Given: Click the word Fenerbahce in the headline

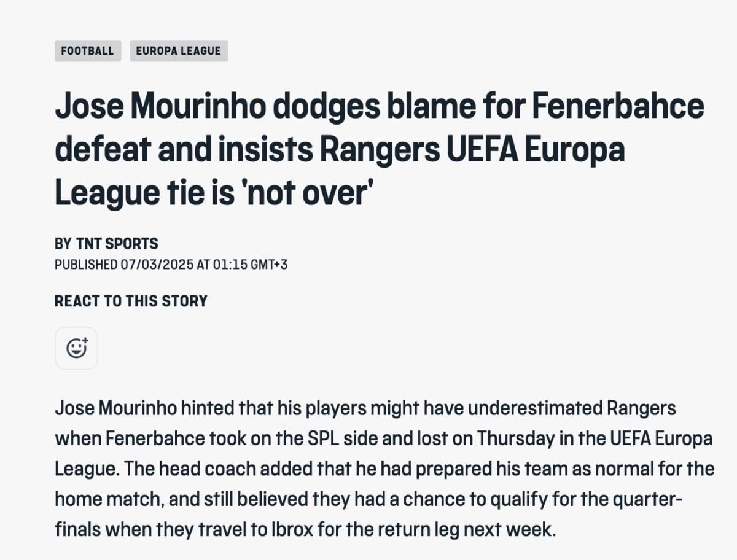Looking at the screenshot, I should (x=618, y=107).
